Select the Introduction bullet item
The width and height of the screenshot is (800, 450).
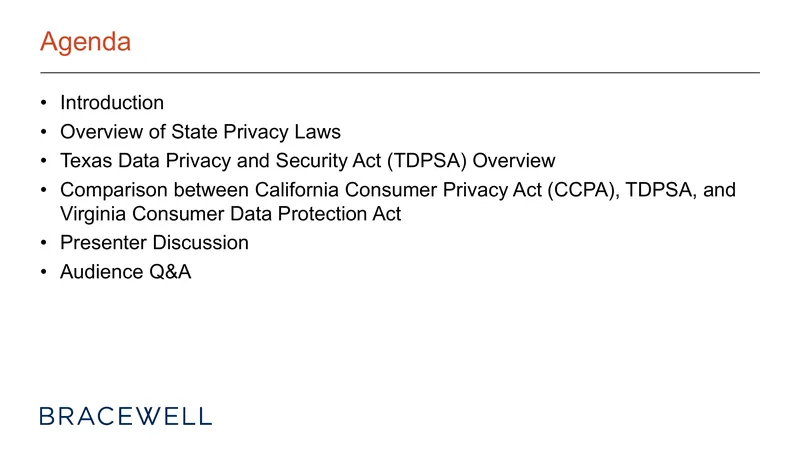(x=112, y=103)
